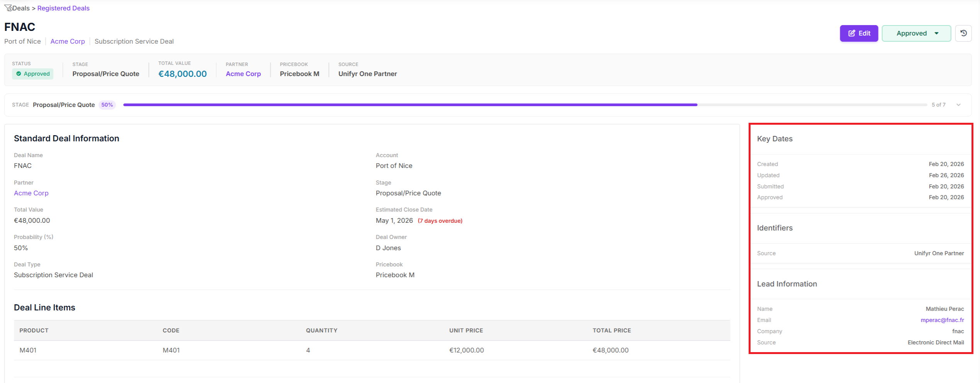
Task: Click the FNAC page title
Action: tap(20, 27)
